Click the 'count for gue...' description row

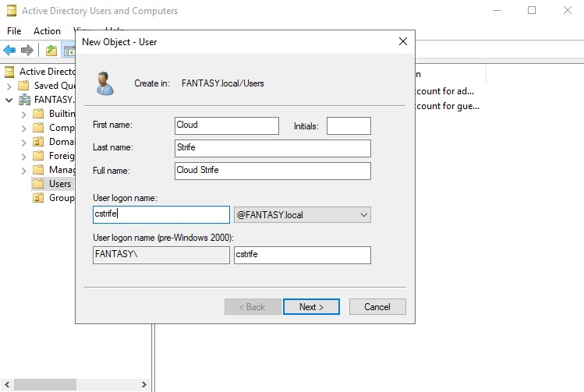tap(448, 106)
